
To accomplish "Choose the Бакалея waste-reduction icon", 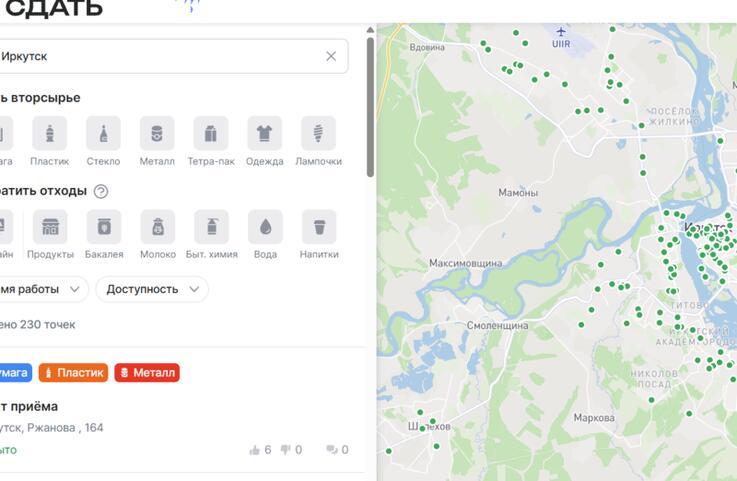I will (104, 227).
